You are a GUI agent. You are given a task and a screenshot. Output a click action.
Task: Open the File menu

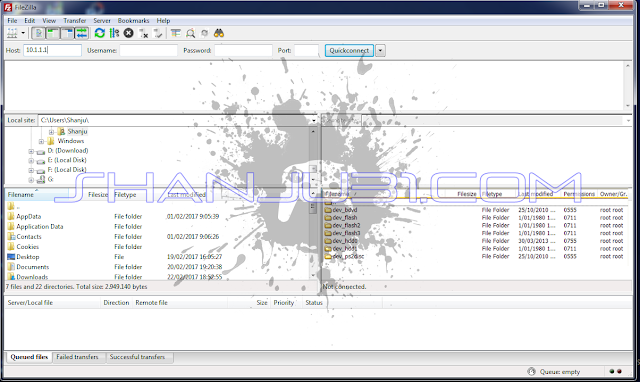pos(12,20)
